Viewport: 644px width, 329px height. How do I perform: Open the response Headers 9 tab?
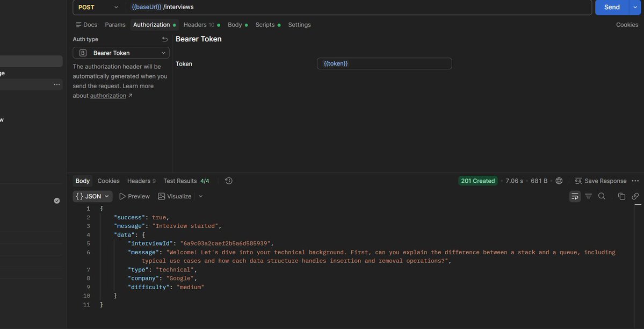(141, 181)
